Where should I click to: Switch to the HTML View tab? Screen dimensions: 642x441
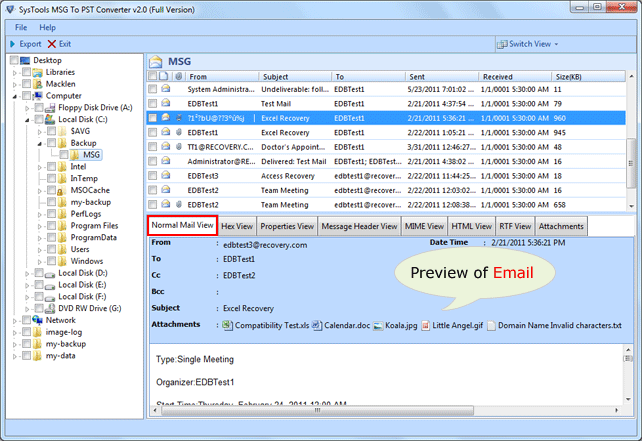471,226
